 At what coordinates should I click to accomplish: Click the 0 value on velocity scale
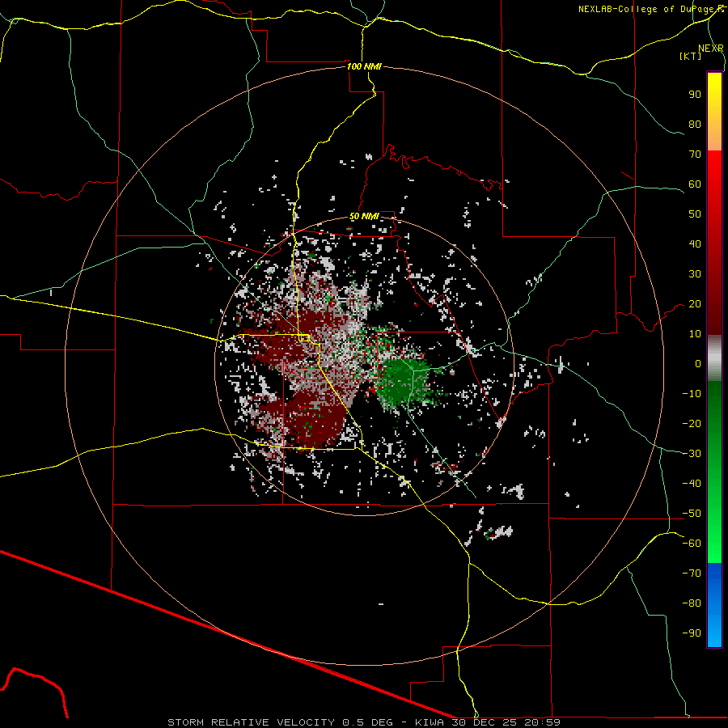(x=698, y=363)
